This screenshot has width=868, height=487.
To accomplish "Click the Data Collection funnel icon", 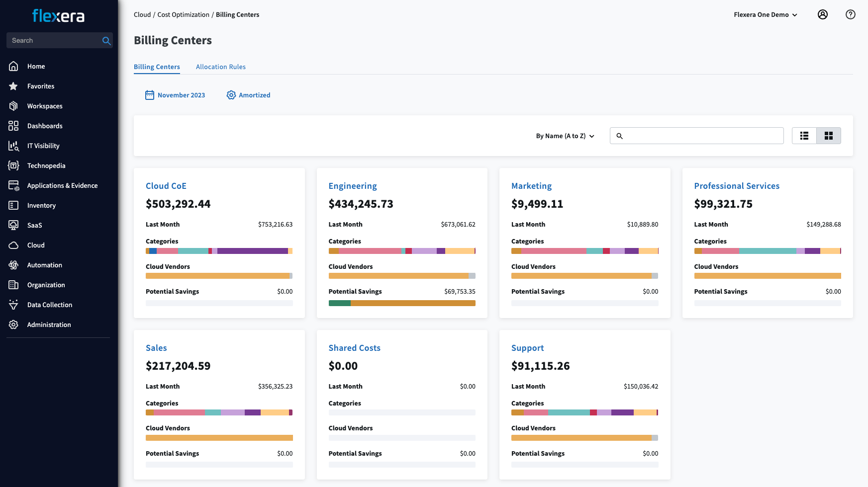I will click(x=13, y=305).
